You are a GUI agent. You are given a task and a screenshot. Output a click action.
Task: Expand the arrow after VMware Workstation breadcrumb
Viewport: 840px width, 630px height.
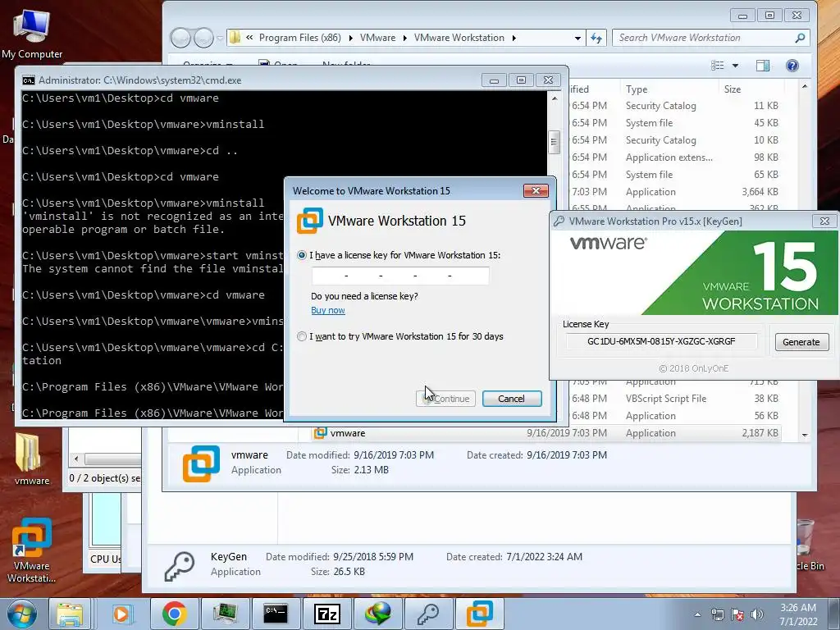coord(514,38)
